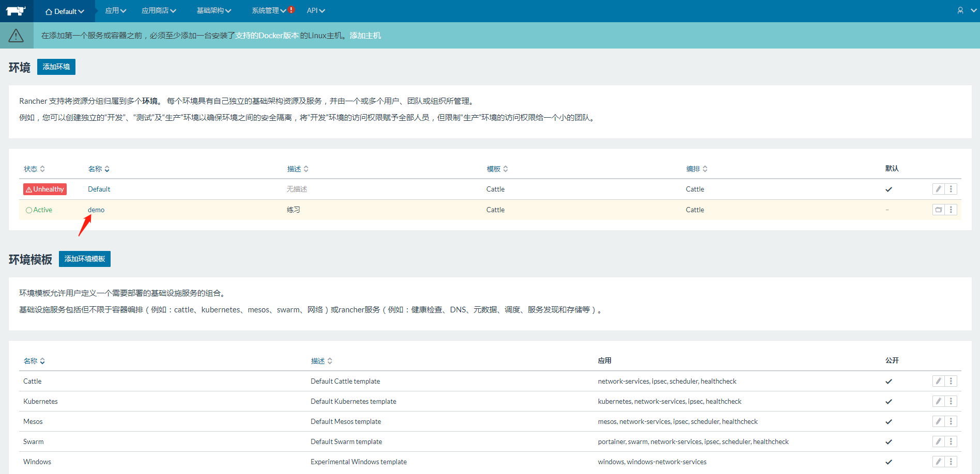Click Default environment's default checkmark

pyautogui.click(x=889, y=189)
